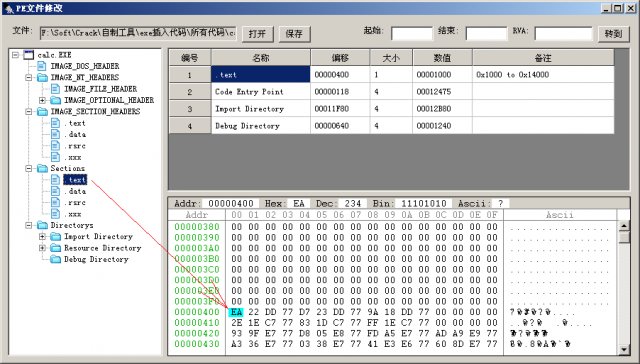Maximize the PE文件修改 window
The height and width of the screenshot is (364, 640).
(x=618, y=8)
